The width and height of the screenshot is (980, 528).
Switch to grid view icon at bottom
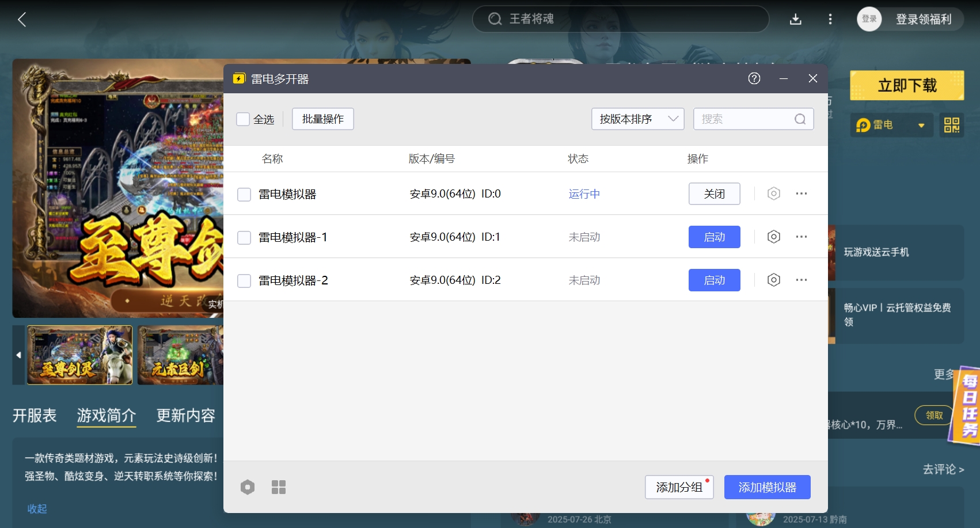point(279,487)
